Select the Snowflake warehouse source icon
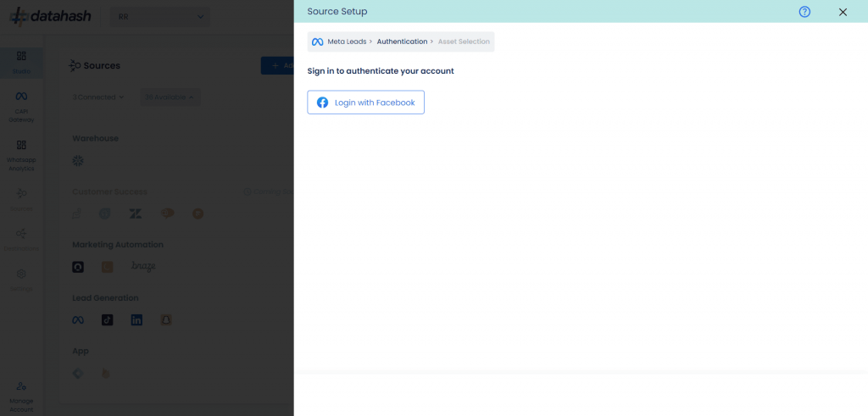 pyautogui.click(x=78, y=160)
